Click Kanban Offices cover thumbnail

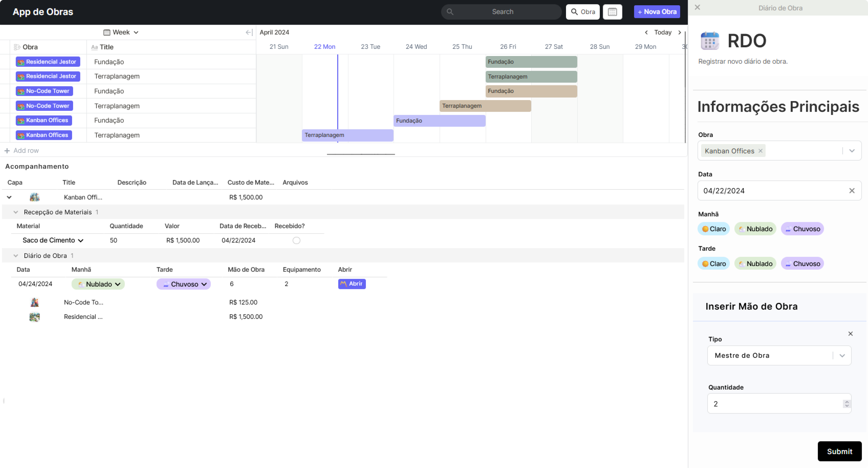pos(34,197)
